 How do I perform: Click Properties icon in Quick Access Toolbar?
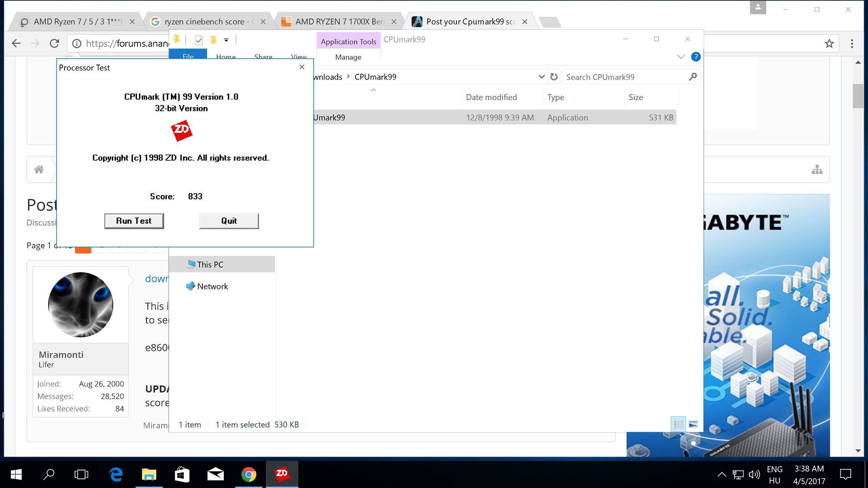(x=199, y=40)
